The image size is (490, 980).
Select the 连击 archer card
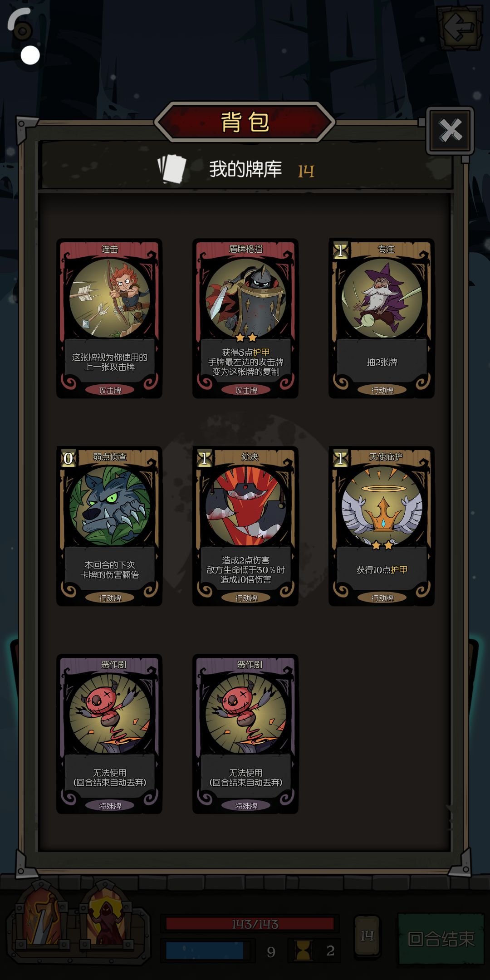click(x=109, y=318)
